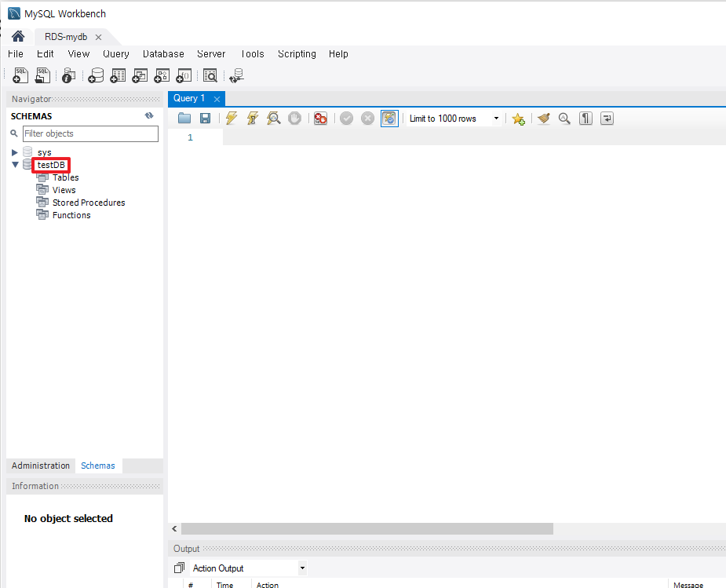Create a new schema icon
This screenshot has width=726, height=588.
click(96, 75)
